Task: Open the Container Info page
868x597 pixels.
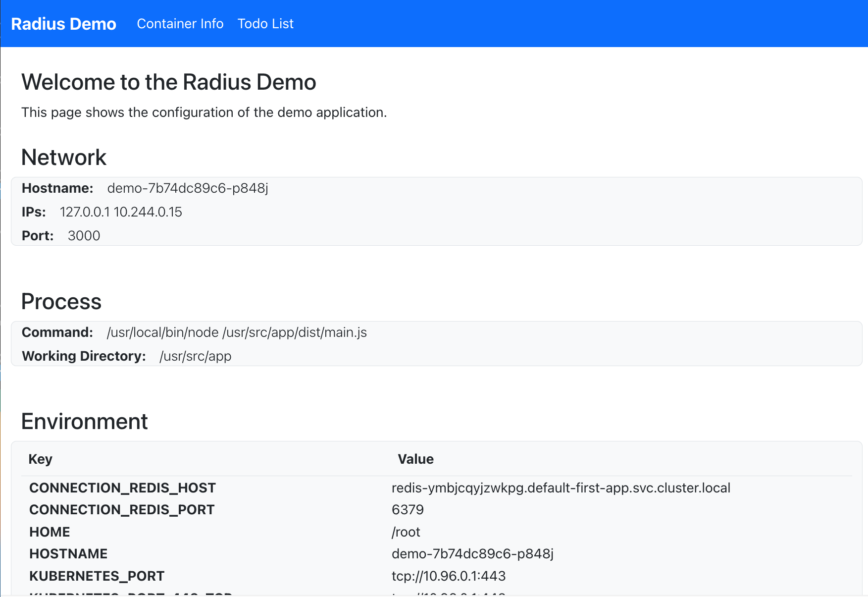Action: tap(180, 23)
